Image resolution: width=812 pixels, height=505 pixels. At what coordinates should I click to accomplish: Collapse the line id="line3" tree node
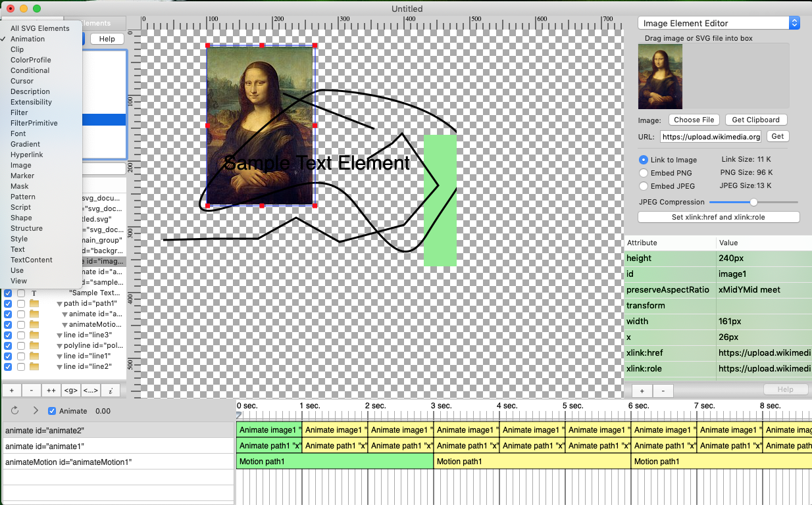pos(59,335)
